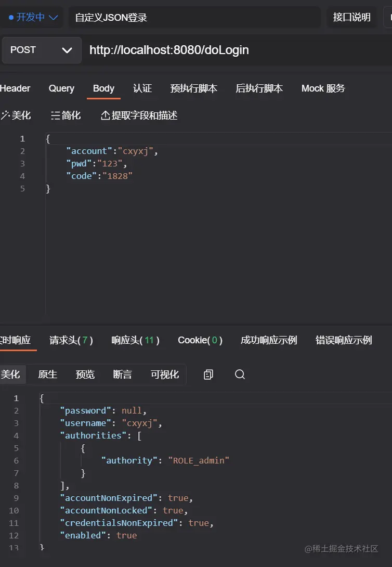The height and width of the screenshot is (567, 392).
Task: Click the "accountNonExpired" key
Action: click(x=108, y=498)
